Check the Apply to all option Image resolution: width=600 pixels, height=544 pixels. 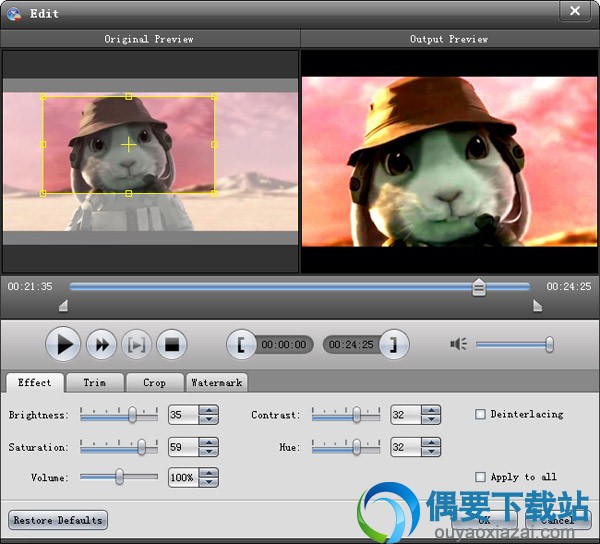coord(480,477)
